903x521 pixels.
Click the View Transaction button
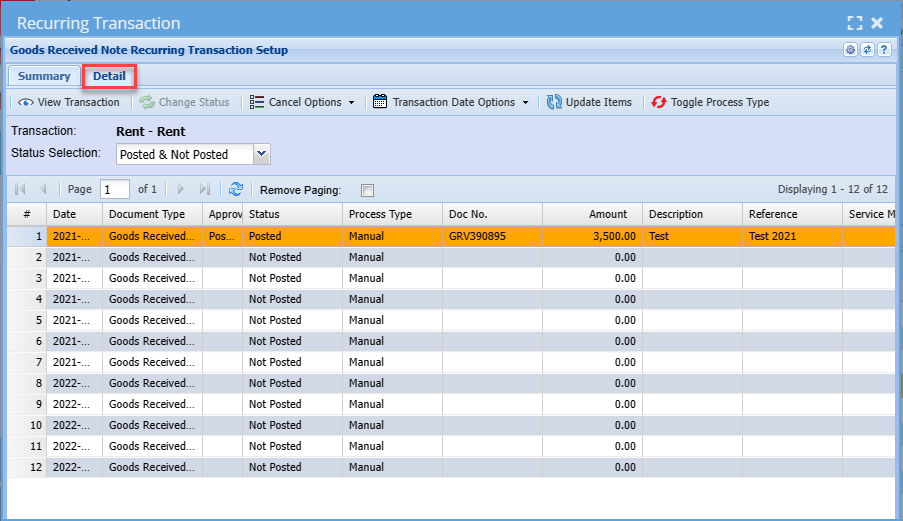click(x=69, y=102)
